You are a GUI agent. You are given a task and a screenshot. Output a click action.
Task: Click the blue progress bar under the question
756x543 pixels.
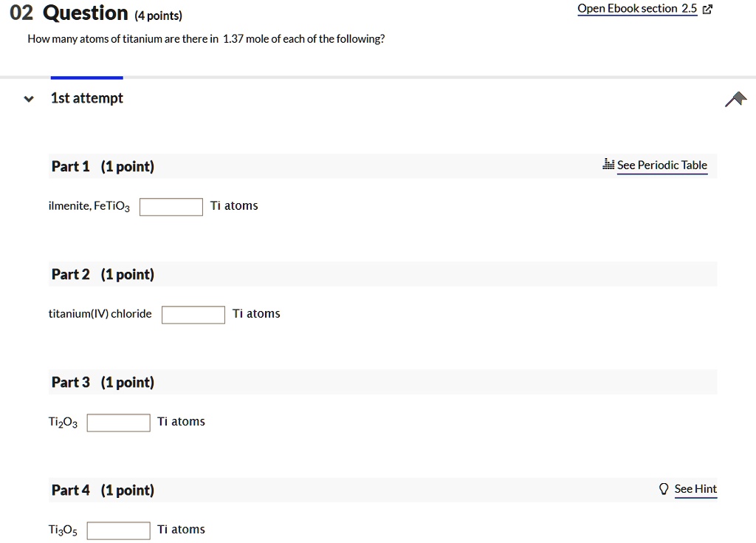tap(86, 76)
